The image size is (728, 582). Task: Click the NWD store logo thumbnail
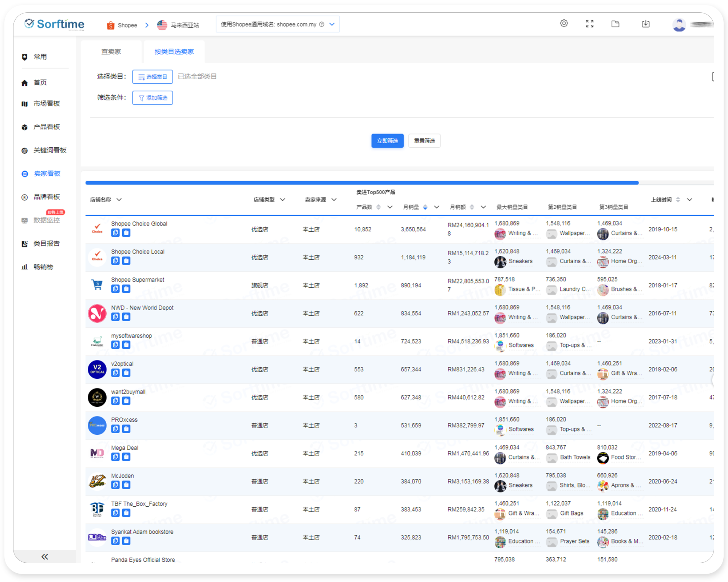click(x=97, y=313)
